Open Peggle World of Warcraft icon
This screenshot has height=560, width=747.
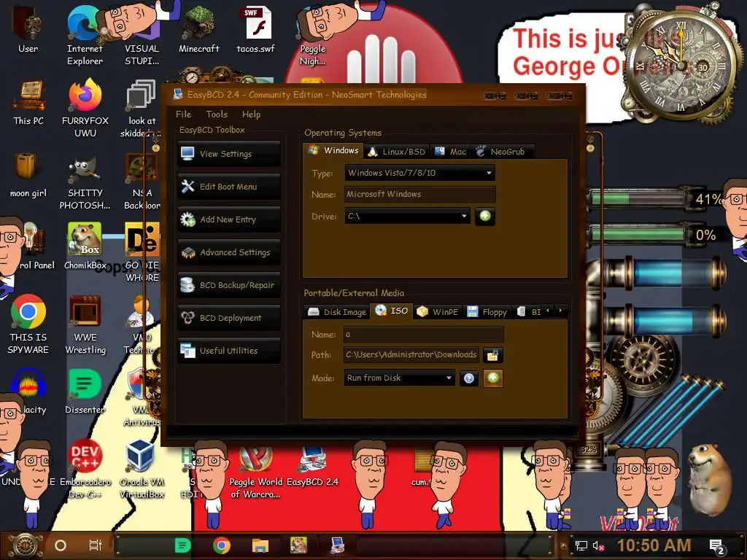pyautogui.click(x=256, y=472)
